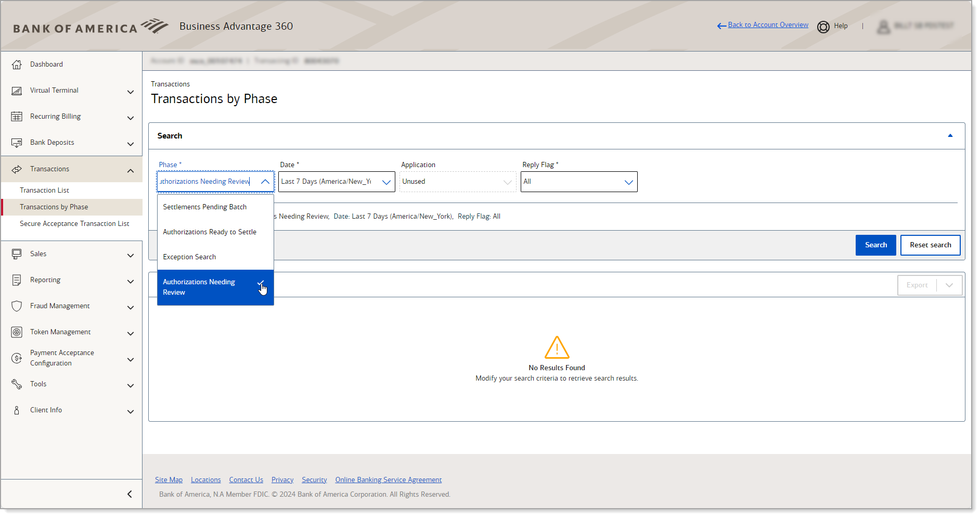980x517 pixels.
Task: Open the Locations footer link
Action: point(205,480)
